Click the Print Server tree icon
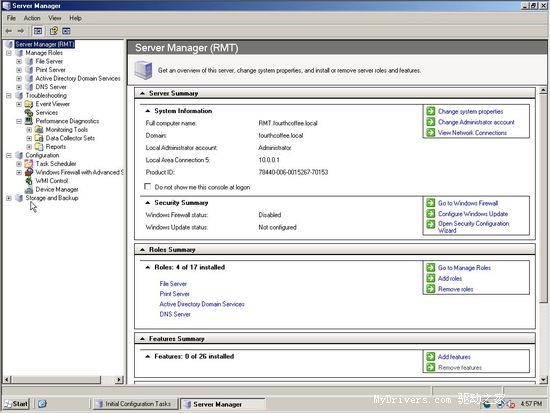 click(x=29, y=70)
